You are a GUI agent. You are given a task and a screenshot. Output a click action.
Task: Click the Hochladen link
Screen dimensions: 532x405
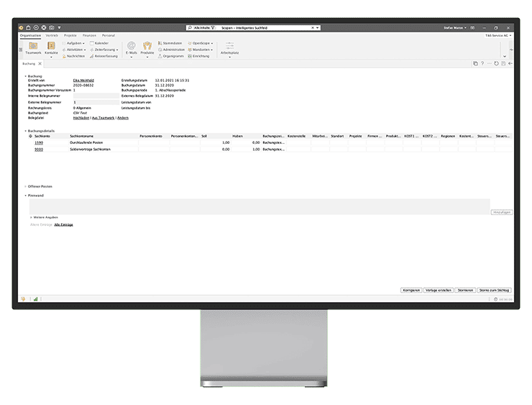pyautogui.click(x=81, y=118)
